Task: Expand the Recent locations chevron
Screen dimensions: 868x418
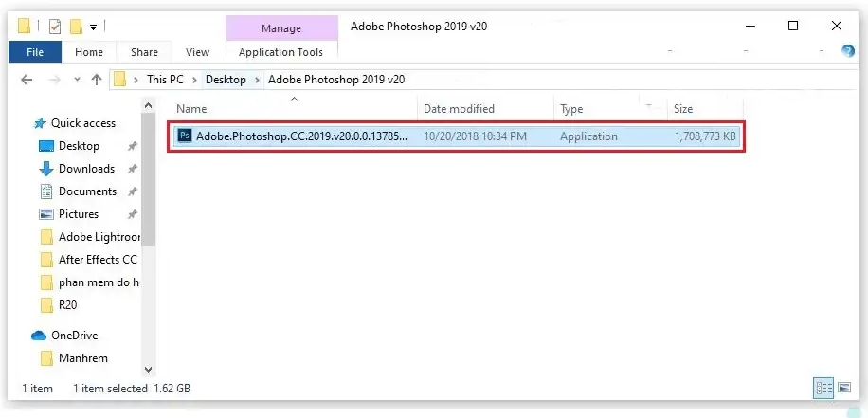Action: [x=76, y=80]
